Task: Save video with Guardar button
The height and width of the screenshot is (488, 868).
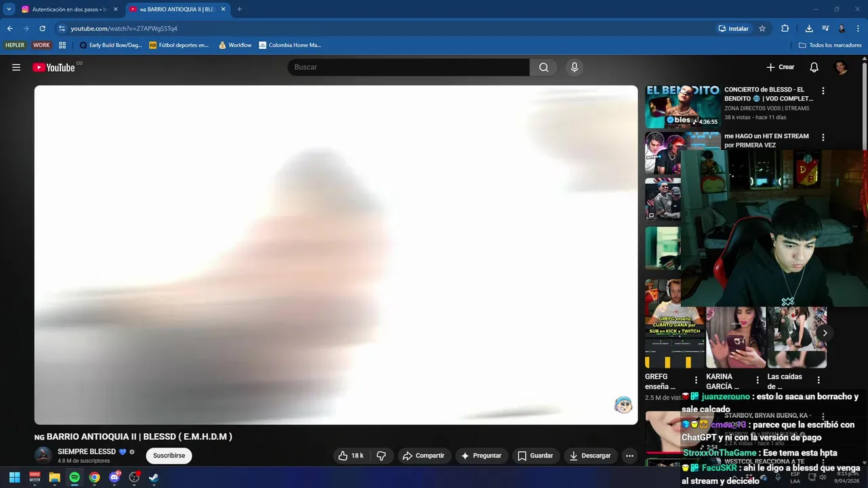Action: [535, 455]
